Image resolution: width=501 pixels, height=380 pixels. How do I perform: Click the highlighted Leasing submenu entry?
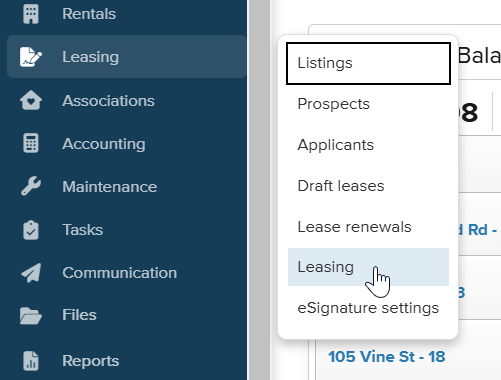(x=368, y=267)
